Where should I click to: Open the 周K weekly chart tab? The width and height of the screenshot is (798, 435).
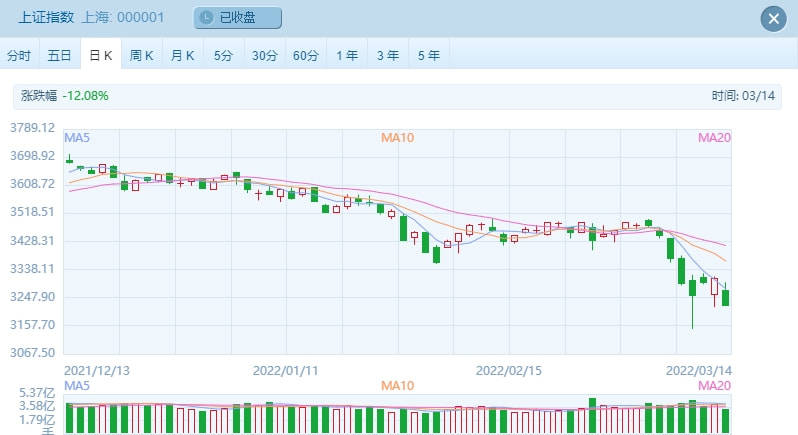141,55
